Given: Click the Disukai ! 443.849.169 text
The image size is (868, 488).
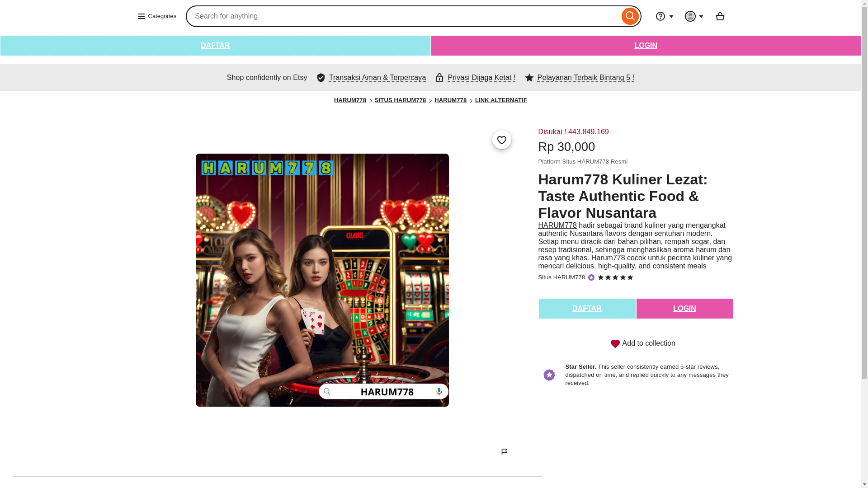Looking at the screenshot, I should pyautogui.click(x=573, y=132).
